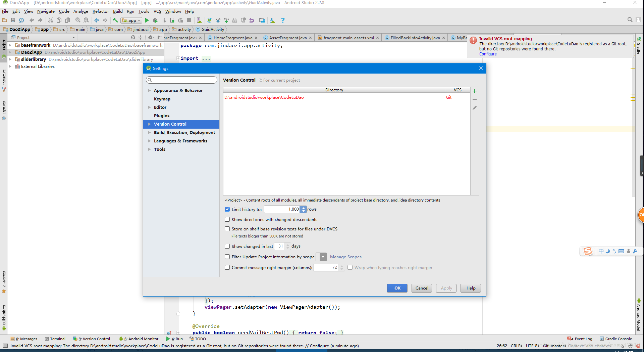This screenshot has height=352, width=644.
Task: Enable Filter Update Project information by scope
Action: point(227,257)
